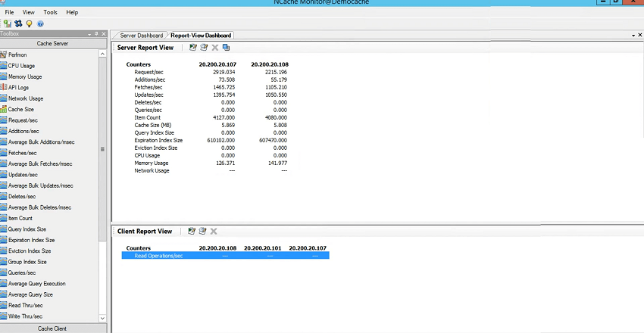Click the gray X delete icon in Server Report View
The height and width of the screenshot is (333, 644).
(x=215, y=48)
